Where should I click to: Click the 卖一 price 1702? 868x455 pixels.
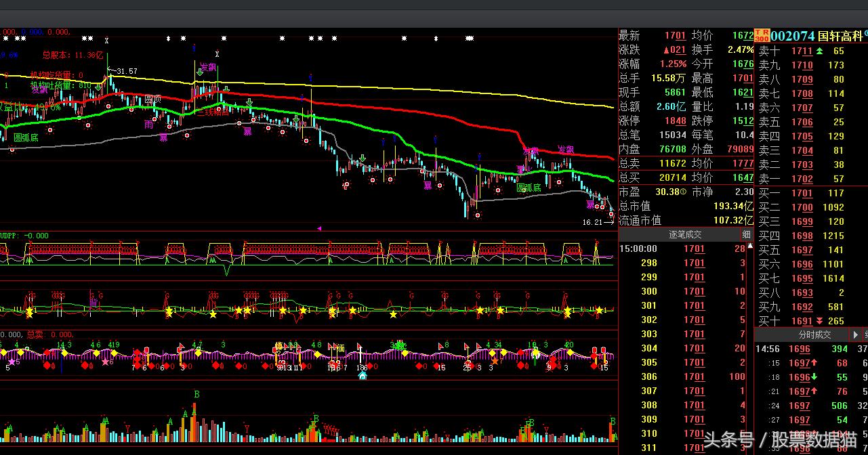[x=802, y=179]
